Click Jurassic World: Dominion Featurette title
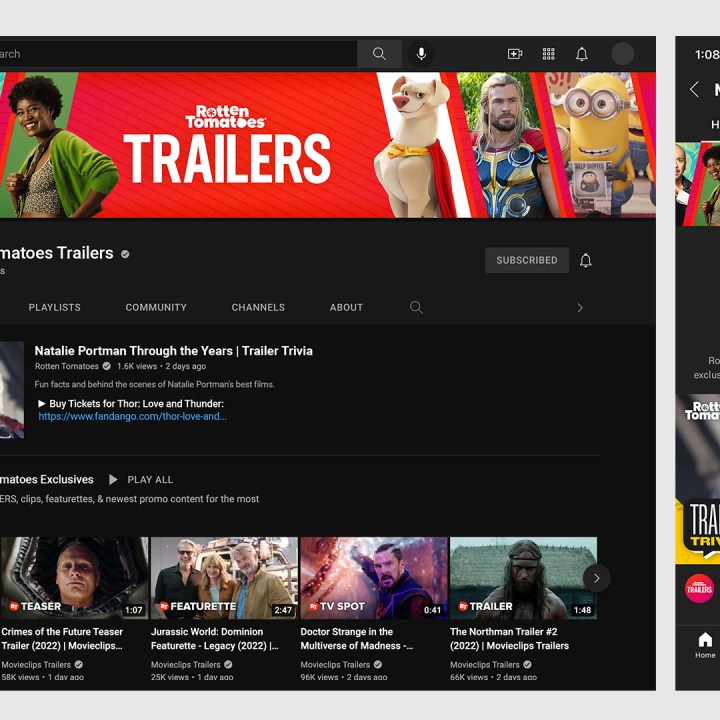This screenshot has height=720, width=720. pos(214,639)
